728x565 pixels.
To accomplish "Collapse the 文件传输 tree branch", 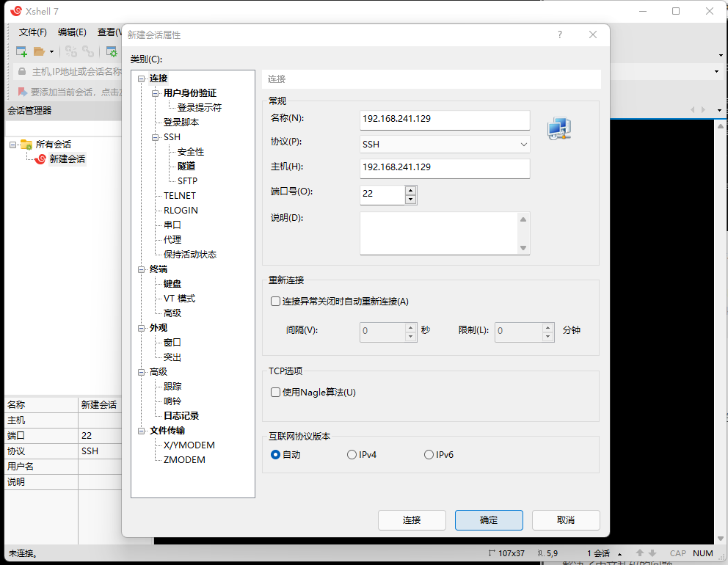I will 142,430.
